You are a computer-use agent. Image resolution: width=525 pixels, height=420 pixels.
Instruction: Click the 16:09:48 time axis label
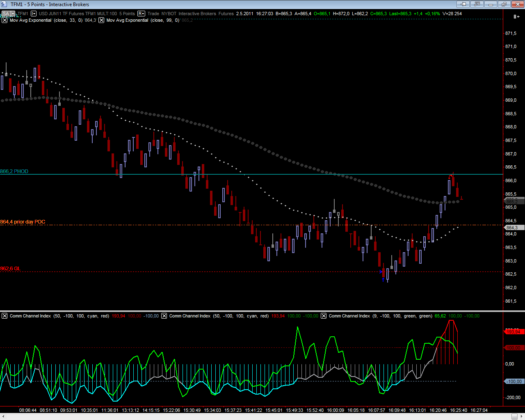tap(397, 410)
